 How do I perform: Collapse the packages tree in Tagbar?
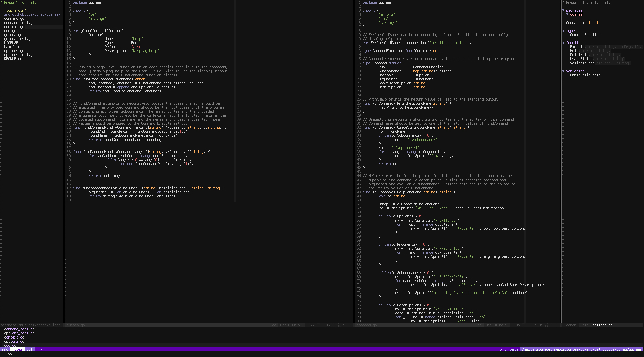563,10
